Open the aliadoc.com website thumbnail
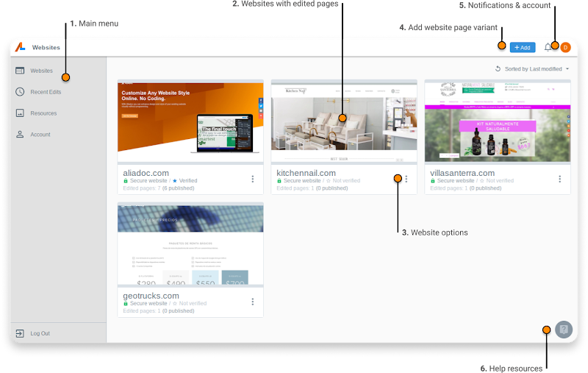Screen dimensions: 588x373 (x=190, y=122)
